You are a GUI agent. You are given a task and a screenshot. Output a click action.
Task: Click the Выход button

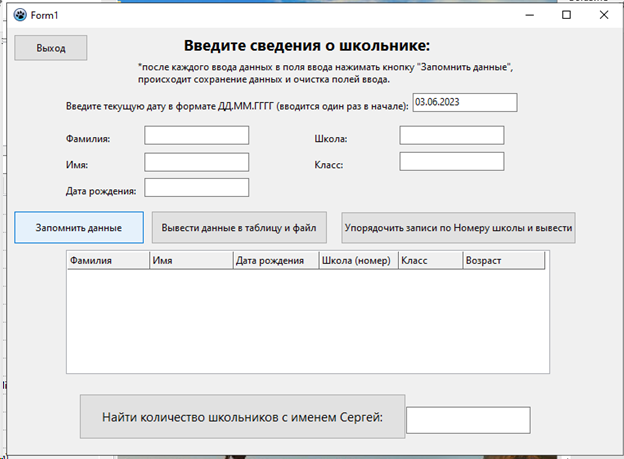pos(51,48)
